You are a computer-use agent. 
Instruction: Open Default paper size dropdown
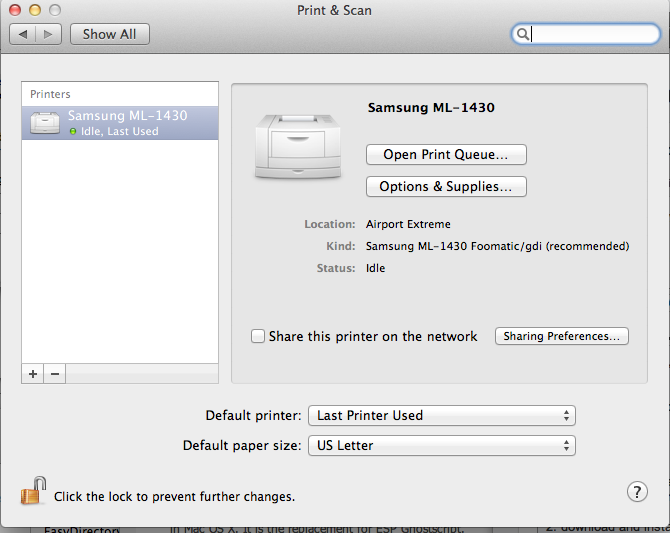pyautogui.click(x=442, y=445)
